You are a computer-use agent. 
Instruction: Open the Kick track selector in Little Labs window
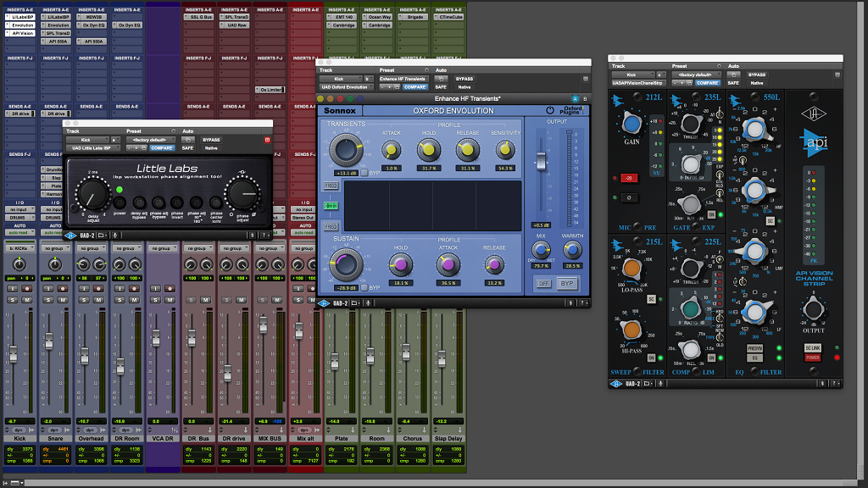[x=87, y=140]
